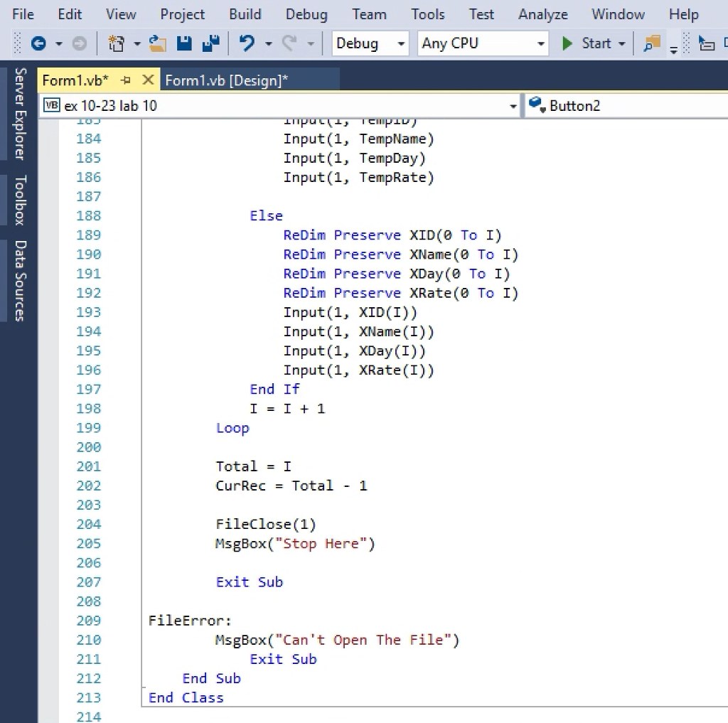This screenshot has height=723, width=728.
Task: Click the New Project toolbar icon
Action: click(x=116, y=44)
